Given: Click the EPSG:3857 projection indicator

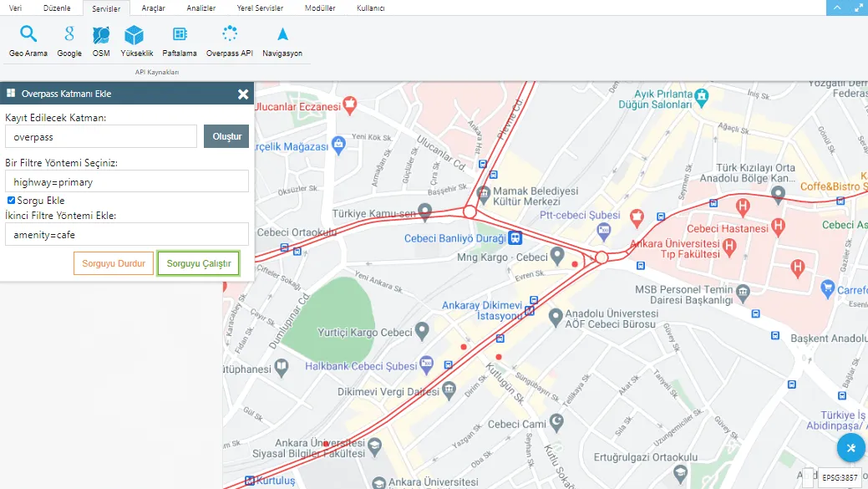Looking at the screenshot, I should tap(840, 477).
